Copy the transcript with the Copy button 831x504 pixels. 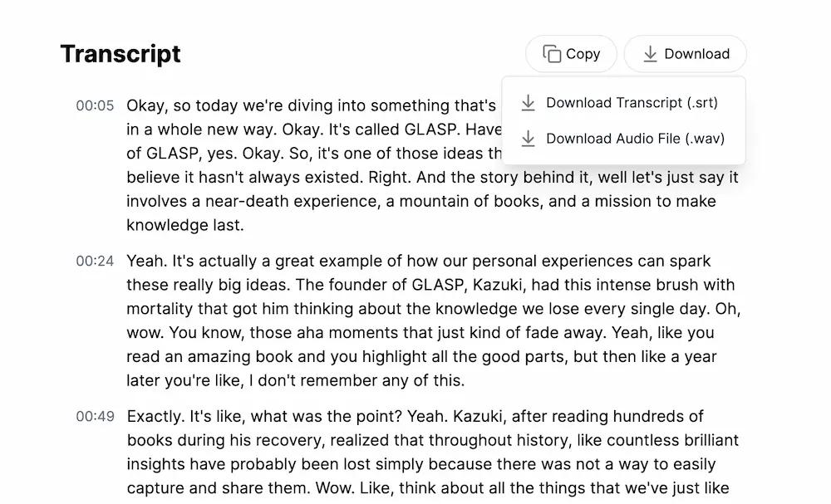tap(572, 54)
